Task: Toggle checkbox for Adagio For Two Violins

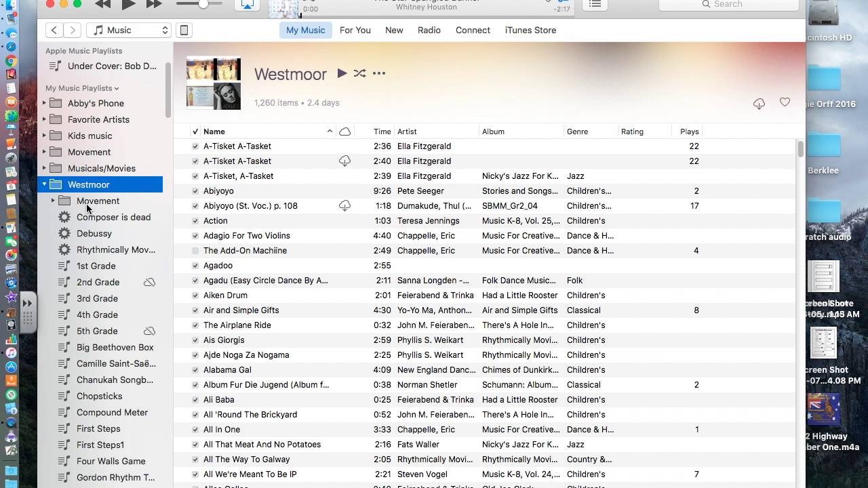Action: (x=195, y=236)
